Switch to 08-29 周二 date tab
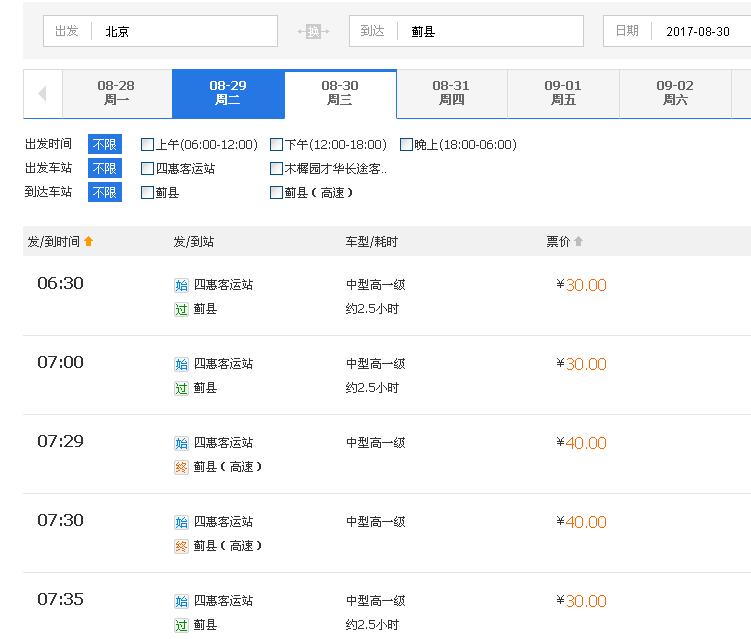 click(x=228, y=93)
